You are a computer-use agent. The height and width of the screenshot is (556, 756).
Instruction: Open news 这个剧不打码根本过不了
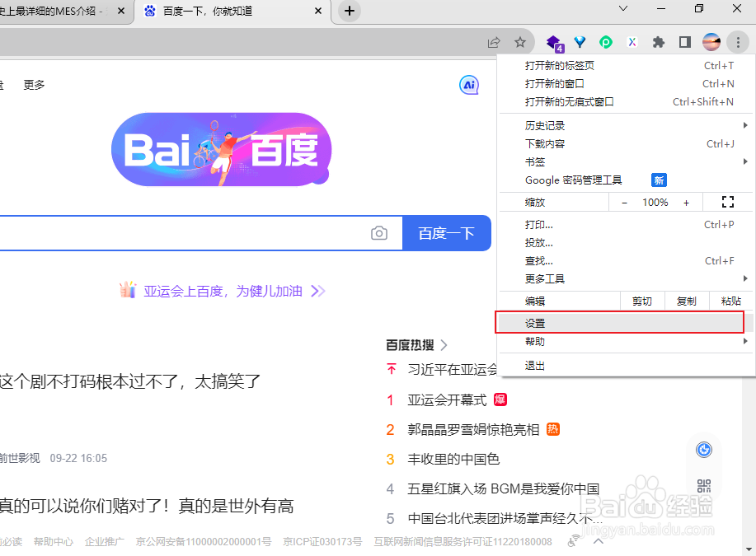click(130, 381)
